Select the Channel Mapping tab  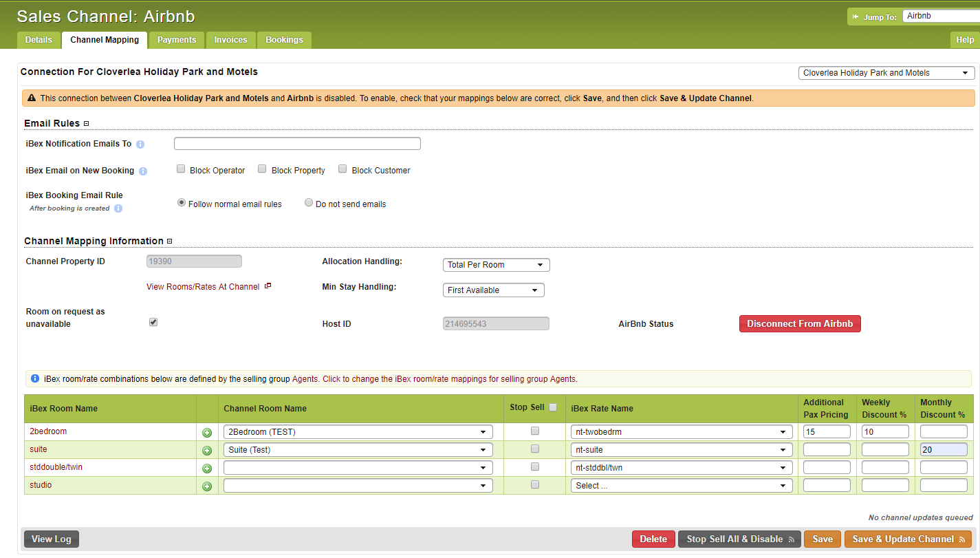[105, 40]
